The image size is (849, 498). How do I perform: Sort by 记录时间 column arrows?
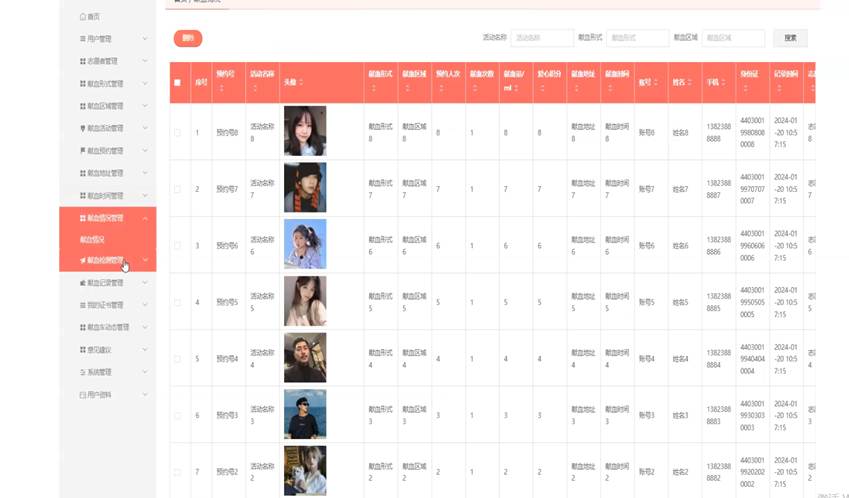coord(779,88)
